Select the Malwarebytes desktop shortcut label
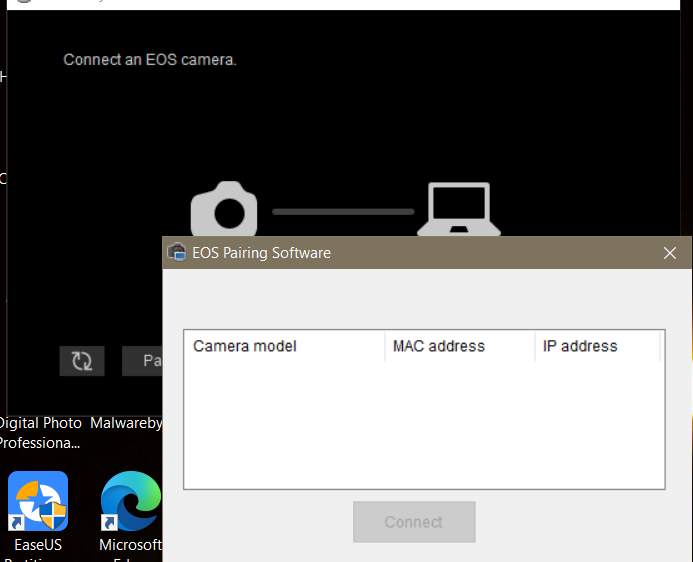 coord(126,423)
